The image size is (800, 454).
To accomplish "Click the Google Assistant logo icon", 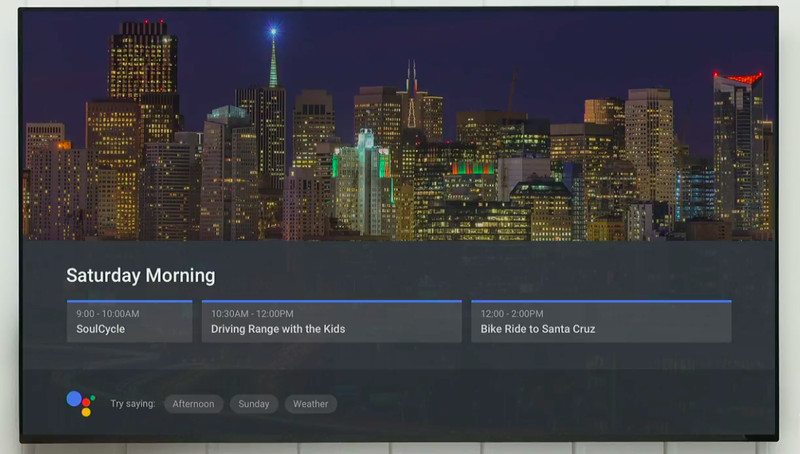I will tap(81, 403).
